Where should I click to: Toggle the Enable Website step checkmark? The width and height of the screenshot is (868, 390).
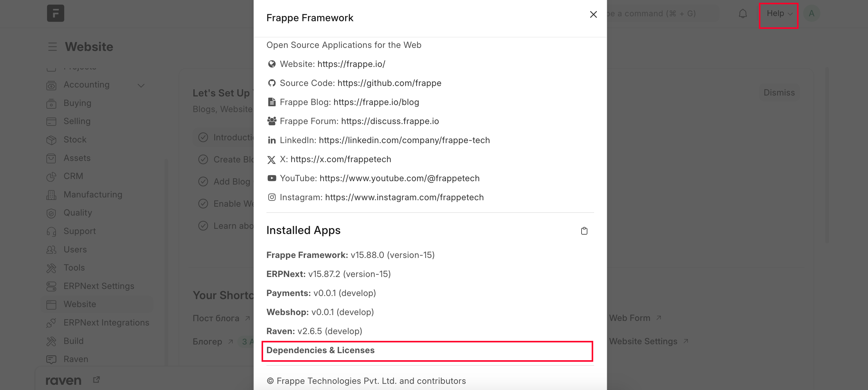203,204
